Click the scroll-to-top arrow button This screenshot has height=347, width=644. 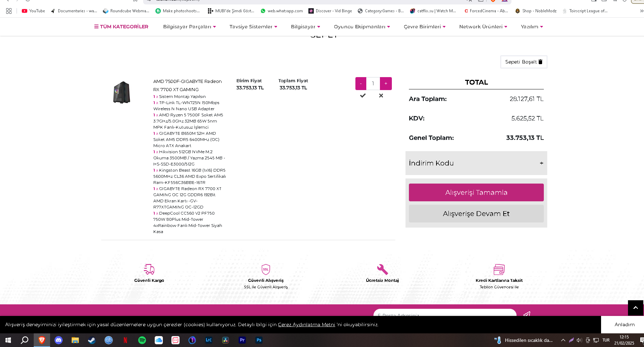coord(635,308)
